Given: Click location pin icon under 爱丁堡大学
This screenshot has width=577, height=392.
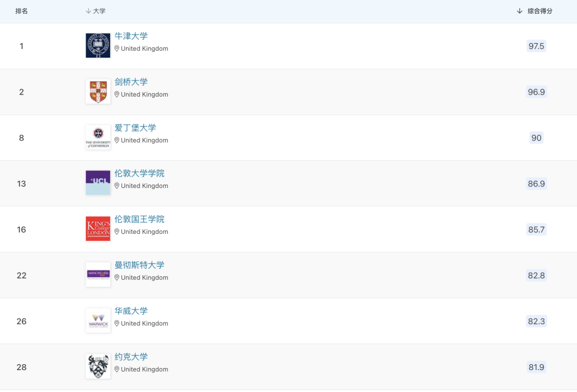Looking at the screenshot, I should point(116,140).
